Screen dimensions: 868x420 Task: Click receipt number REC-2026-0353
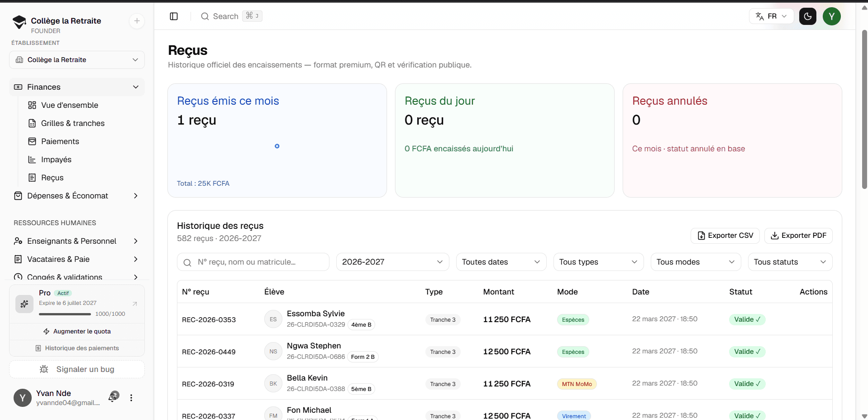[209, 320]
